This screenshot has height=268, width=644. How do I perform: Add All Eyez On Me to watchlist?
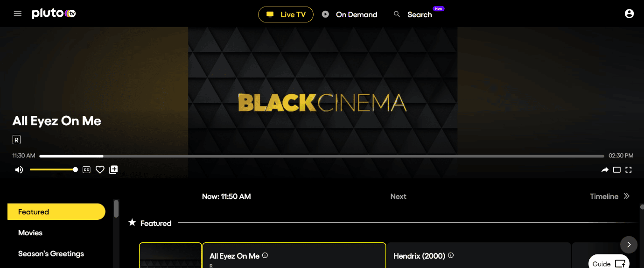113,170
